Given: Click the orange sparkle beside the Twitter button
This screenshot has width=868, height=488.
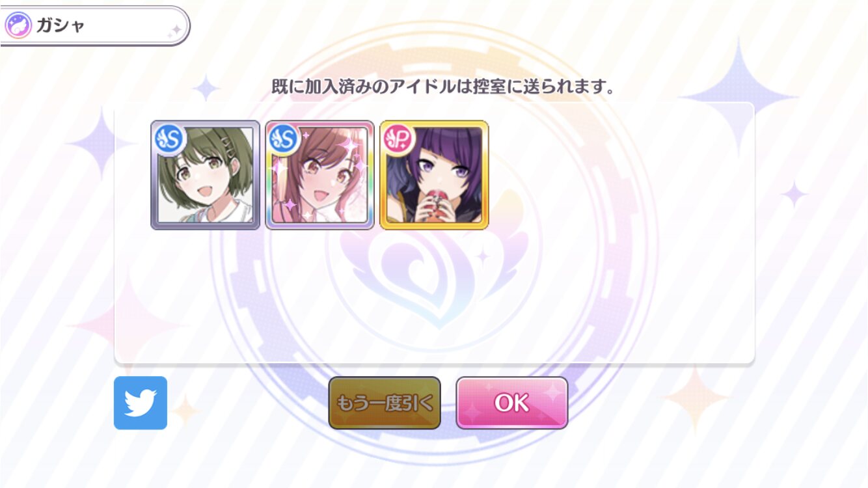Looking at the screenshot, I should [187, 410].
